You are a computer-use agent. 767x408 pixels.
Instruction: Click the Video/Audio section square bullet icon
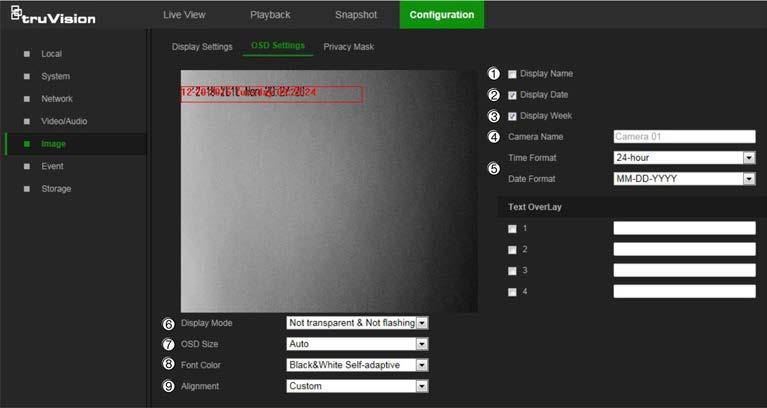click(x=27, y=121)
